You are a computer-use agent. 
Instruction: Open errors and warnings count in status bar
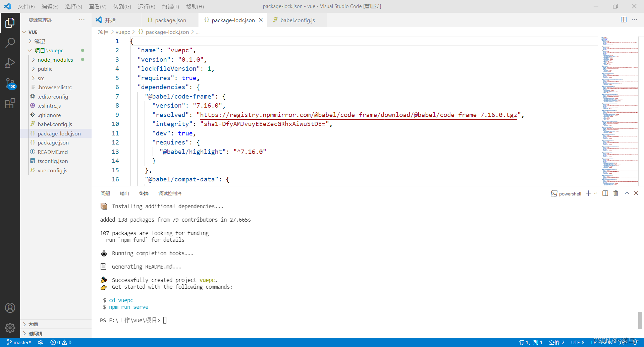61,342
